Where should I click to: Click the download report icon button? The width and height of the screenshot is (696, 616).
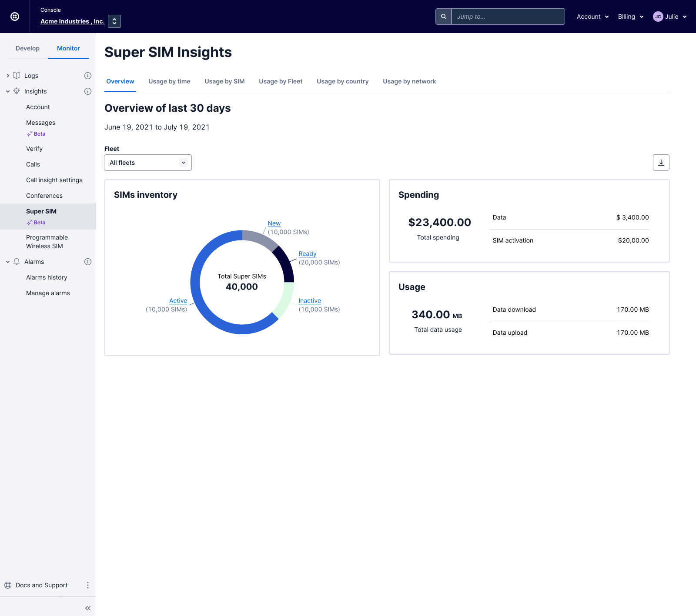point(661,163)
